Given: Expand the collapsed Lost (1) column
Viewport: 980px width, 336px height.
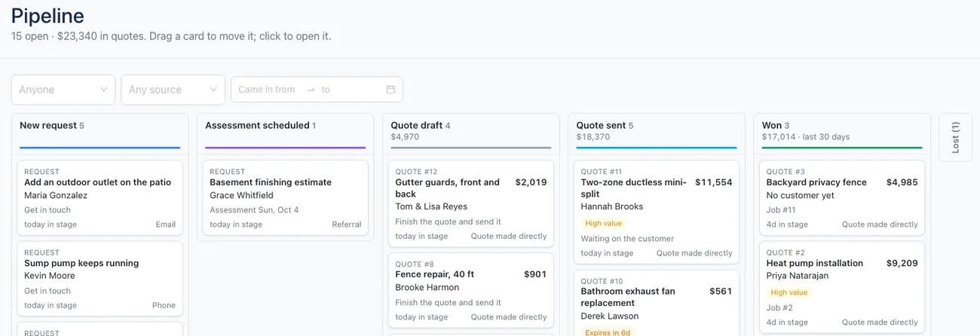Looking at the screenshot, I should 955,137.
